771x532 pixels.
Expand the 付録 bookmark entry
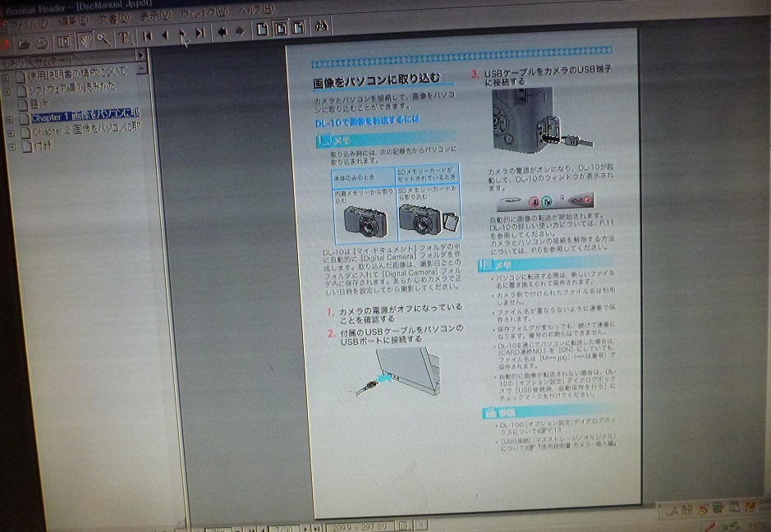tap(12, 144)
